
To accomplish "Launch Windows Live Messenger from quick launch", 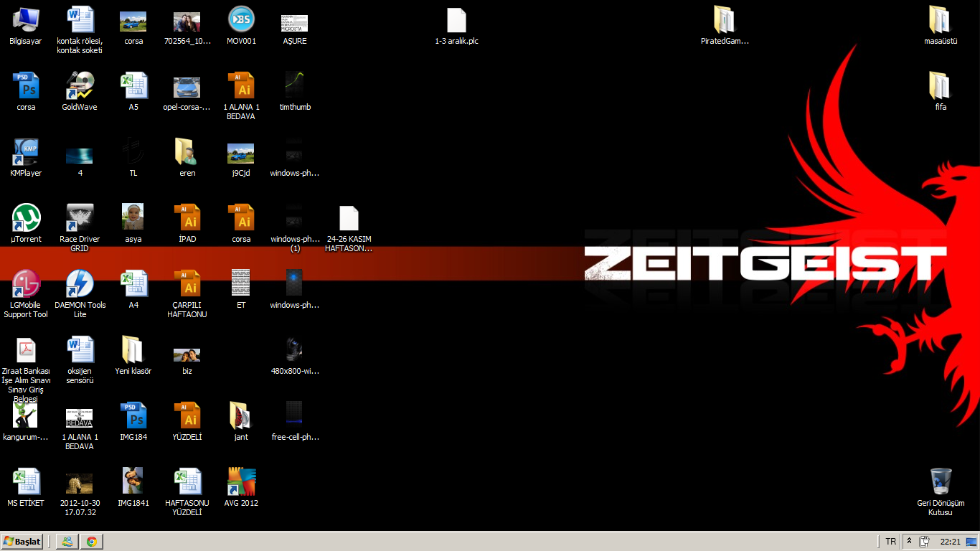I will click(x=67, y=542).
